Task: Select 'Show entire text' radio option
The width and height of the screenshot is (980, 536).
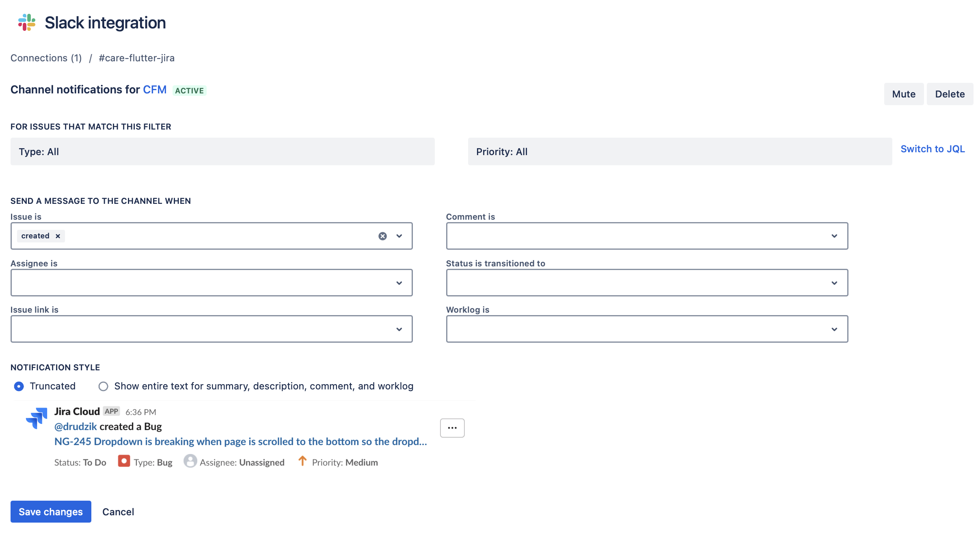Action: pyautogui.click(x=103, y=386)
